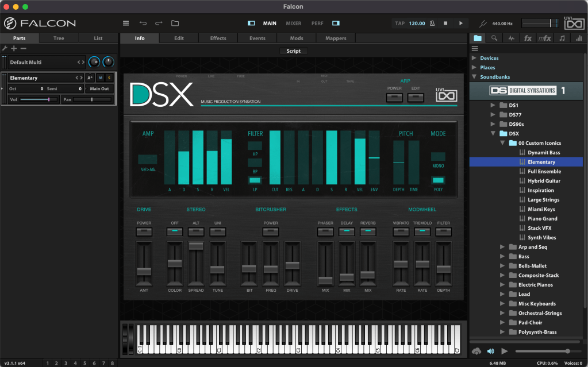588x367 pixels.
Task: Open the main hamburger menu
Action: tap(126, 24)
